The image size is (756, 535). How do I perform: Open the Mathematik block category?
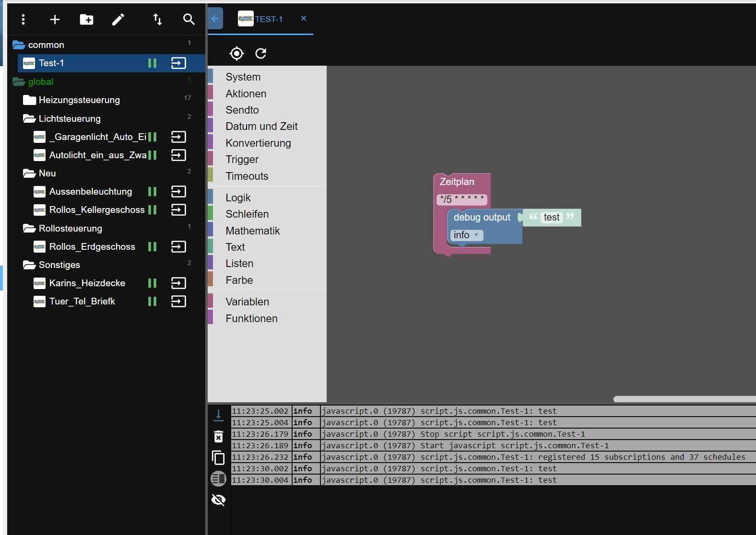click(253, 231)
